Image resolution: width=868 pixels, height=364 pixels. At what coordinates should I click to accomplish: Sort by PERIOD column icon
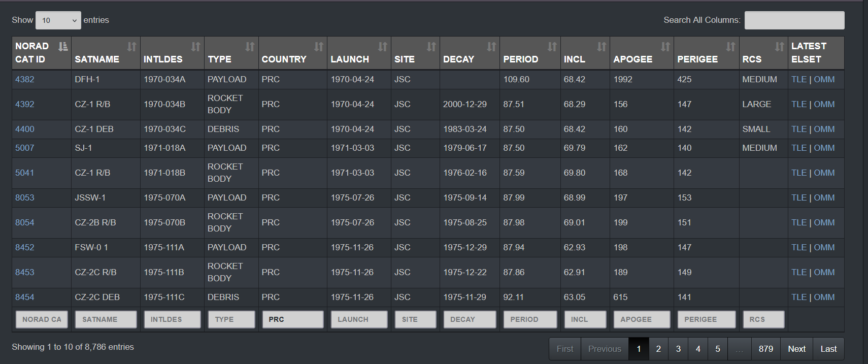(x=552, y=47)
